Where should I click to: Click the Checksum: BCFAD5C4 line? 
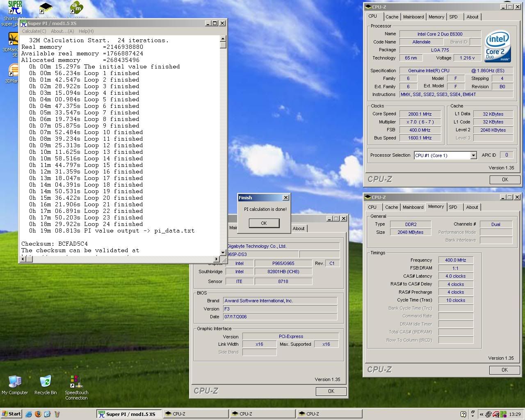tap(55, 244)
